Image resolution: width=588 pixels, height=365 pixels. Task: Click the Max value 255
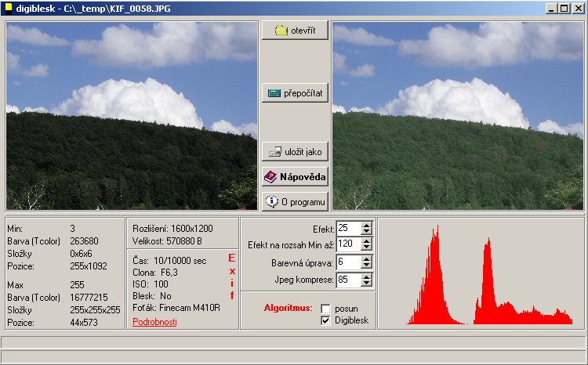(x=77, y=285)
